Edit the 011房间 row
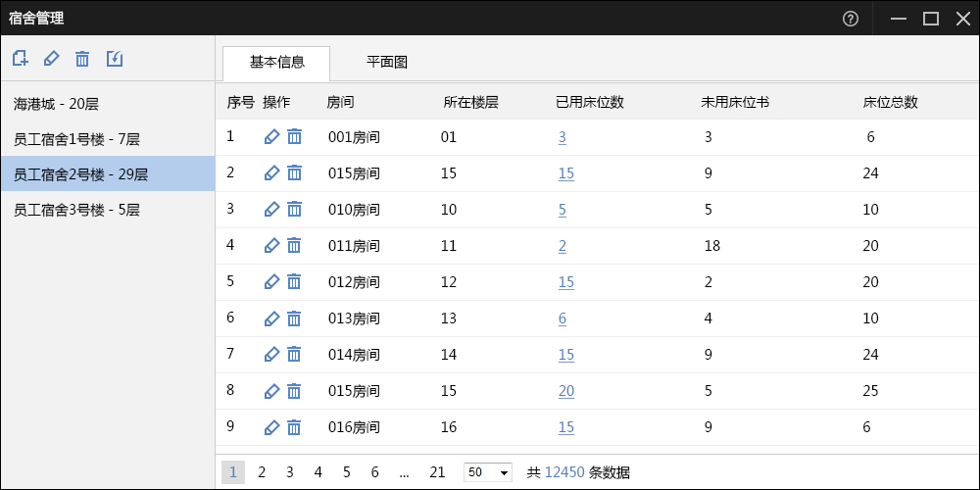The width and height of the screenshot is (980, 490). 271,246
